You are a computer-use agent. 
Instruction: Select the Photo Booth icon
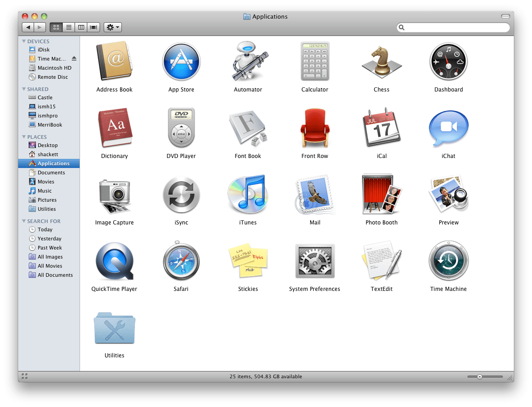click(381, 194)
